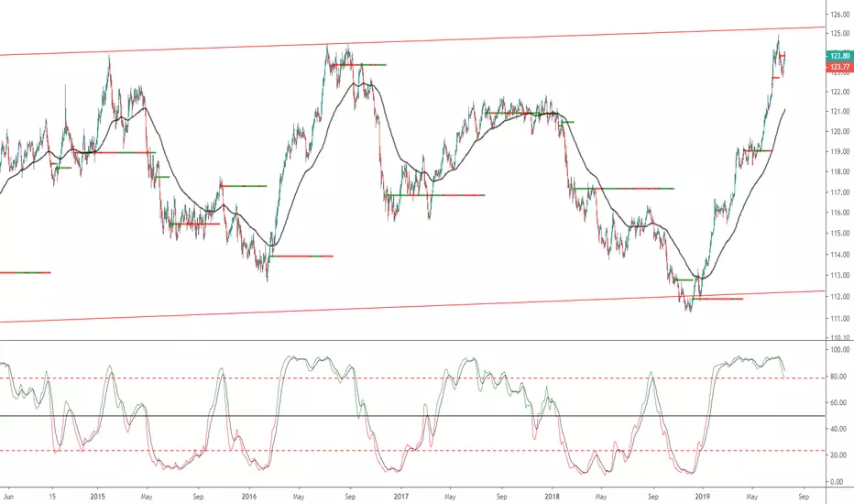854x504 pixels.
Task: Click the 117.00 price axis value
Action: click(x=840, y=192)
